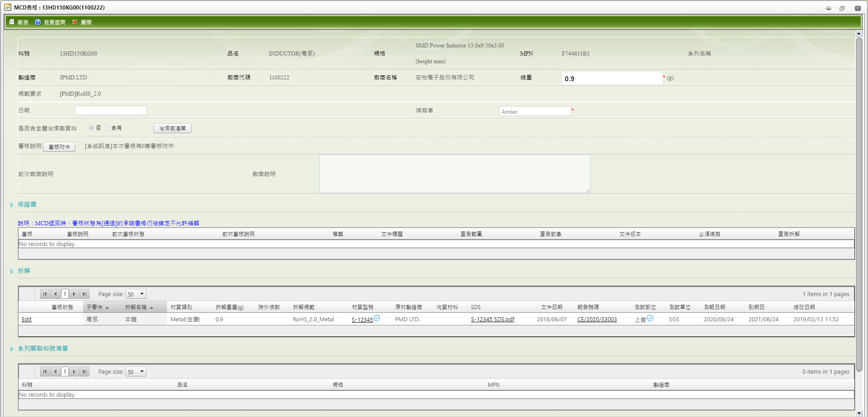Click the 材質類別 column header

click(181, 307)
